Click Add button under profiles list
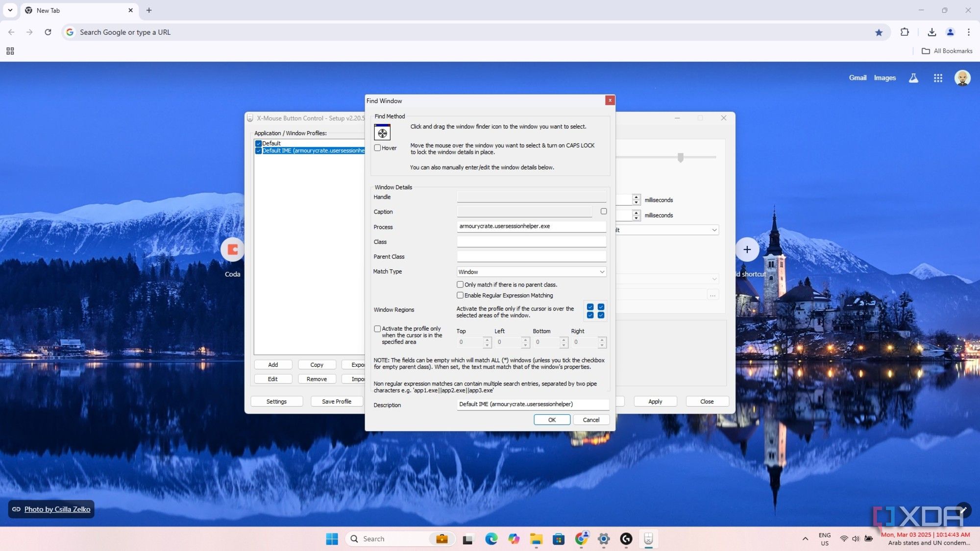This screenshot has height=551, width=980. (x=273, y=365)
